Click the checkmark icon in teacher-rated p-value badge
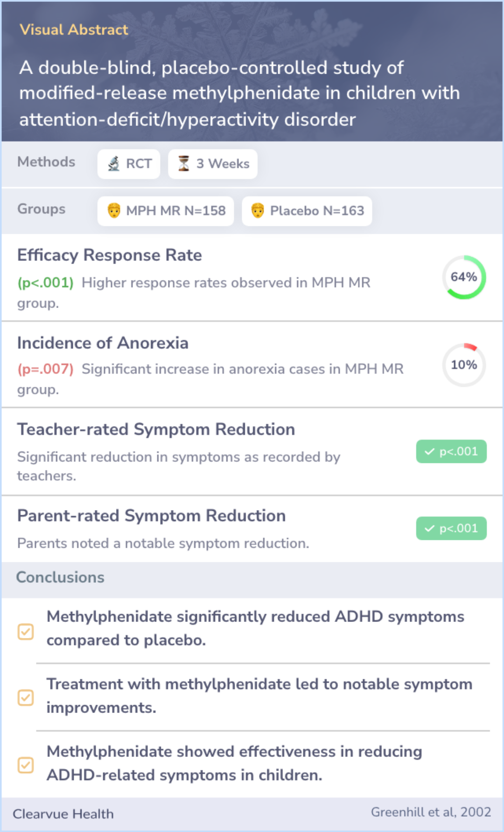The image size is (504, 832). click(429, 452)
